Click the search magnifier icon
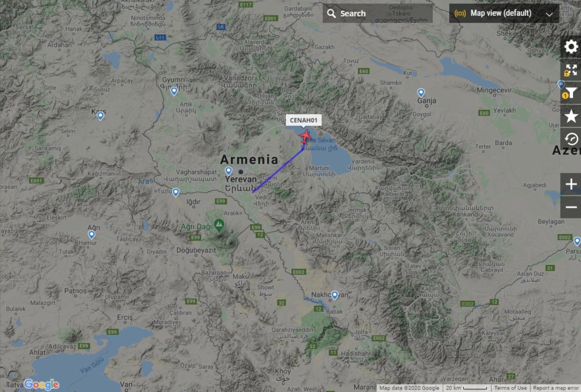 tap(331, 14)
